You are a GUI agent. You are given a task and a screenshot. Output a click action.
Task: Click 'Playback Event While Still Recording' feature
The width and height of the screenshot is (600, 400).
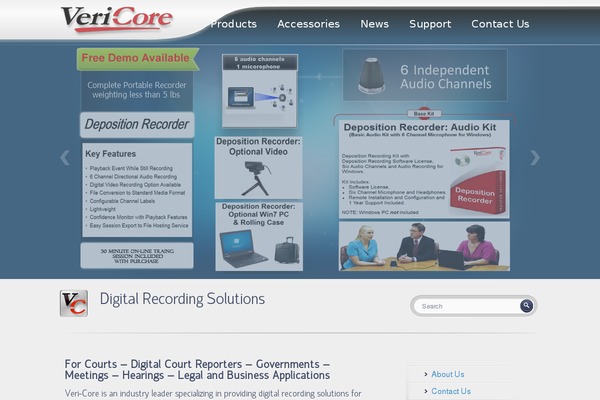pyautogui.click(x=131, y=168)
